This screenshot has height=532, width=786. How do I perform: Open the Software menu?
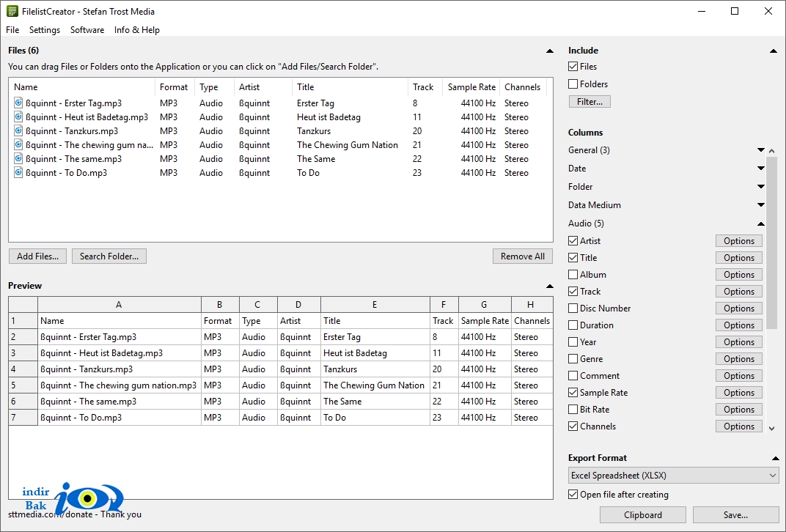click(x=87, y=29)
